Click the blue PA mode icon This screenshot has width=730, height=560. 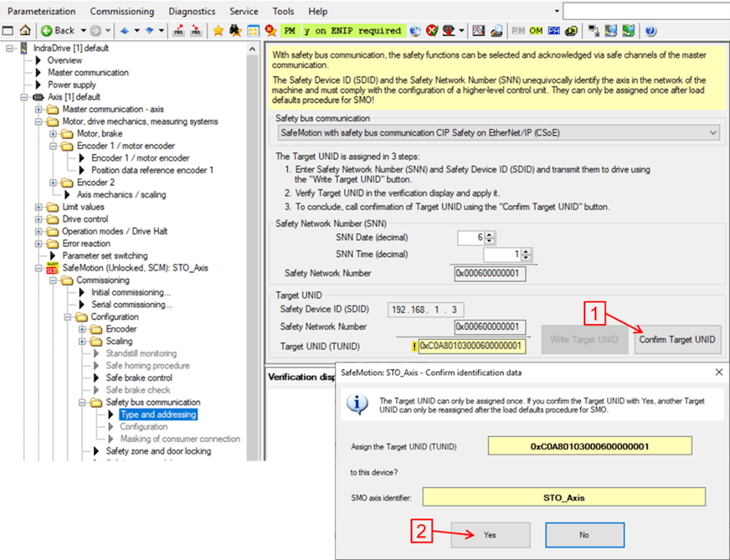click(x=554, y=31)
